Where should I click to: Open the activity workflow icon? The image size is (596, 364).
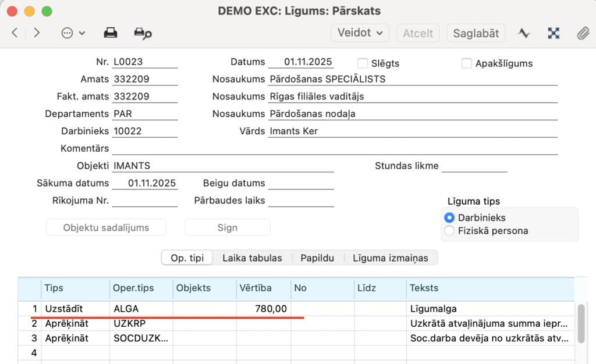524,33
